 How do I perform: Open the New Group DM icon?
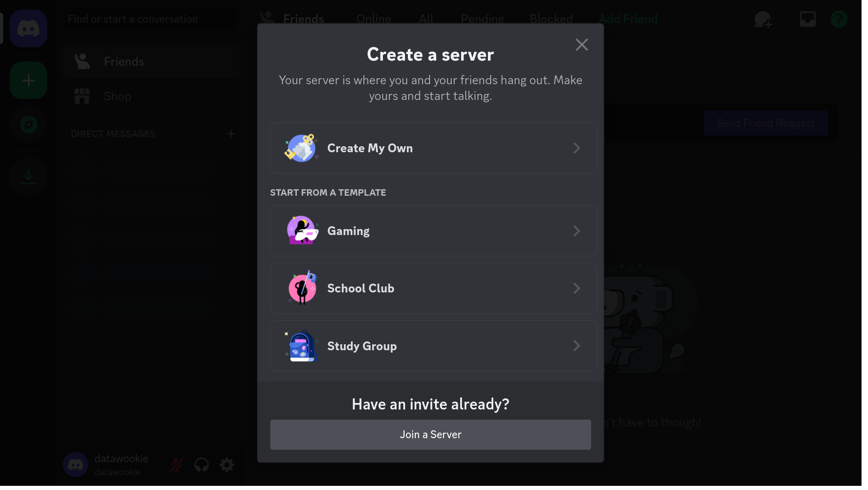pos(762,19)
